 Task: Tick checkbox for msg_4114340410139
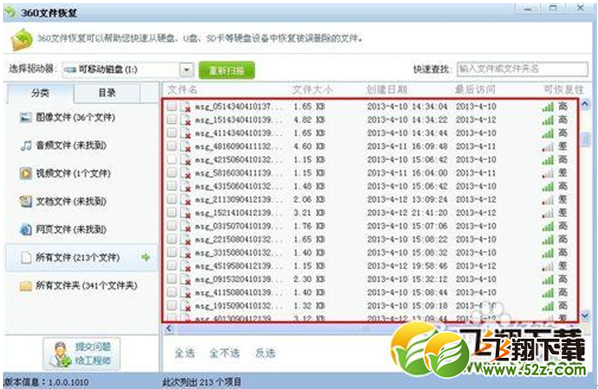click(172, 133)
